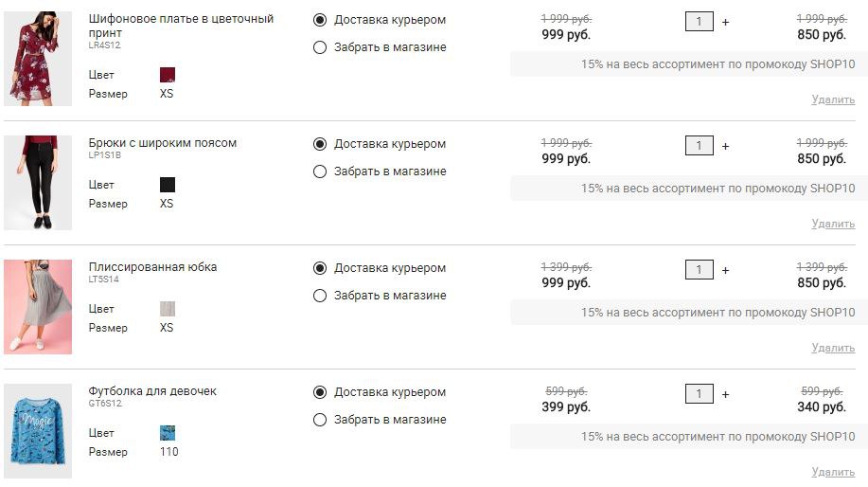Increase quantity of the chiffon floral dress

click(725, 22)
